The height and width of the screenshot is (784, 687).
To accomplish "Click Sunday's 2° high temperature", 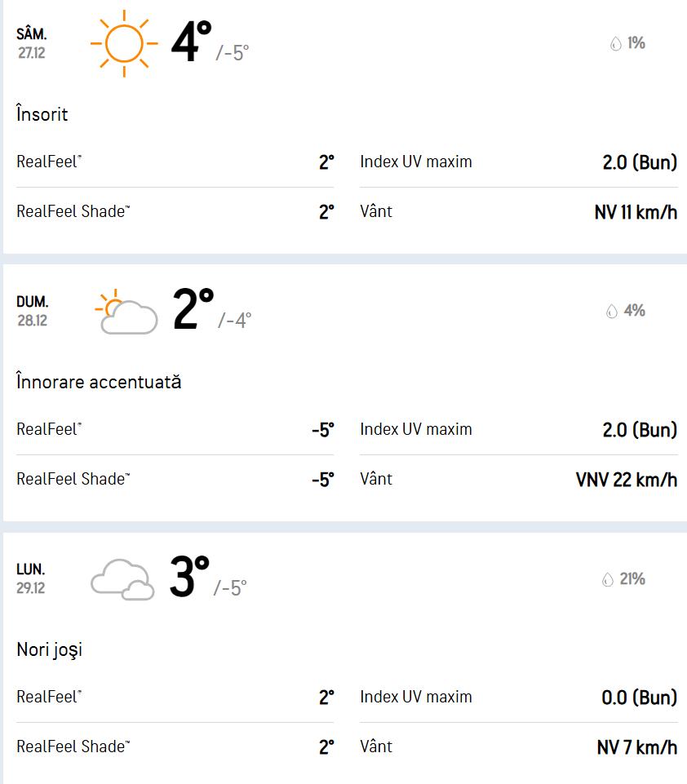I will pyautogui.click(x=193, y=309).
